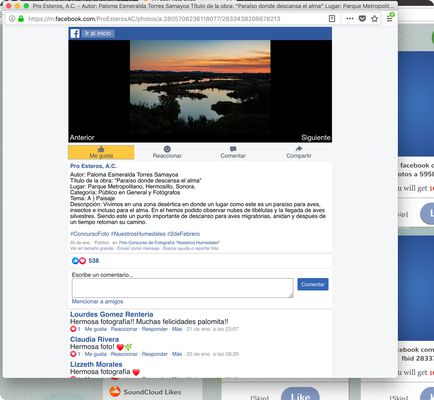Save page with the Pocket icon
Viewport: 434px width, 400px height.
362,19
